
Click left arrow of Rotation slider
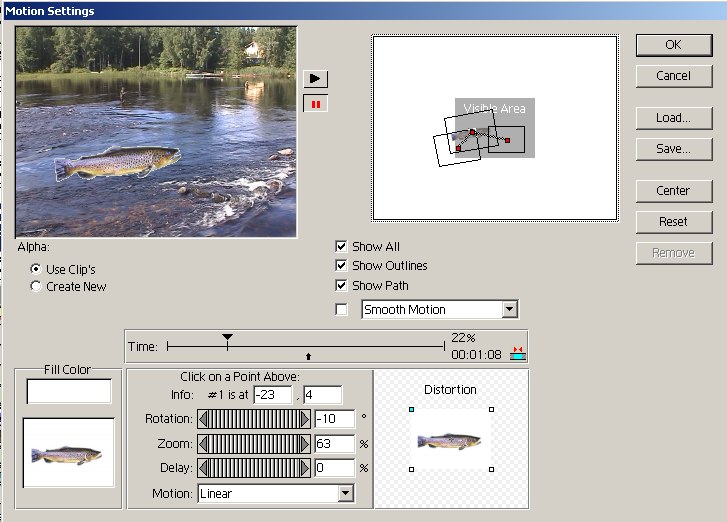click(203, 419)
